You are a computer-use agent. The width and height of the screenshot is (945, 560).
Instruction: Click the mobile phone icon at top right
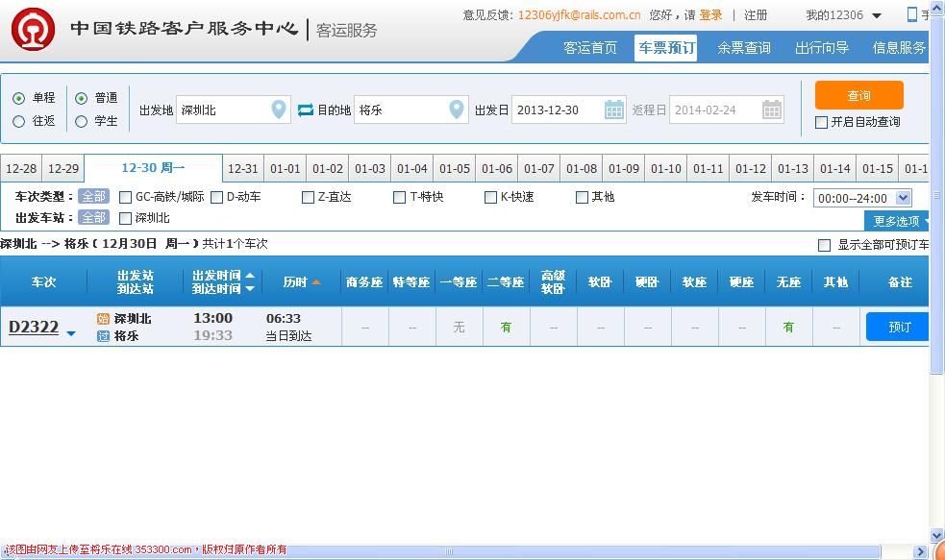click(912, 14)
